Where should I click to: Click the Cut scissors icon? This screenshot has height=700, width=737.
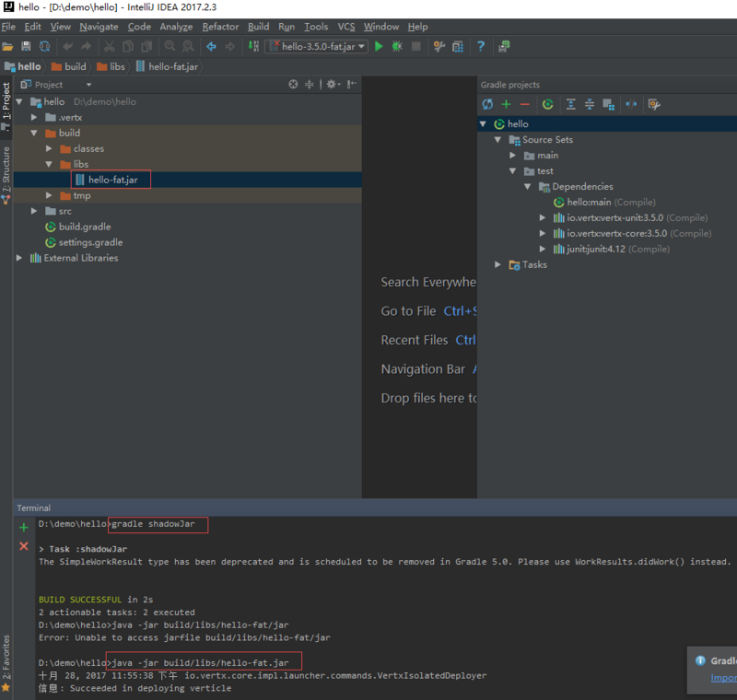(x=109, y=46)
